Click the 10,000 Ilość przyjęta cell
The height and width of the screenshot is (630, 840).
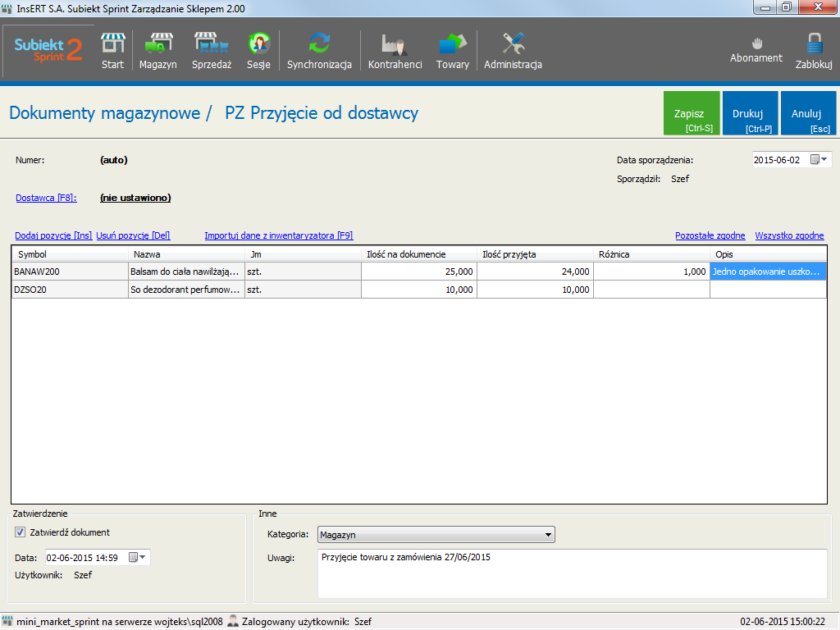(535, 290)
